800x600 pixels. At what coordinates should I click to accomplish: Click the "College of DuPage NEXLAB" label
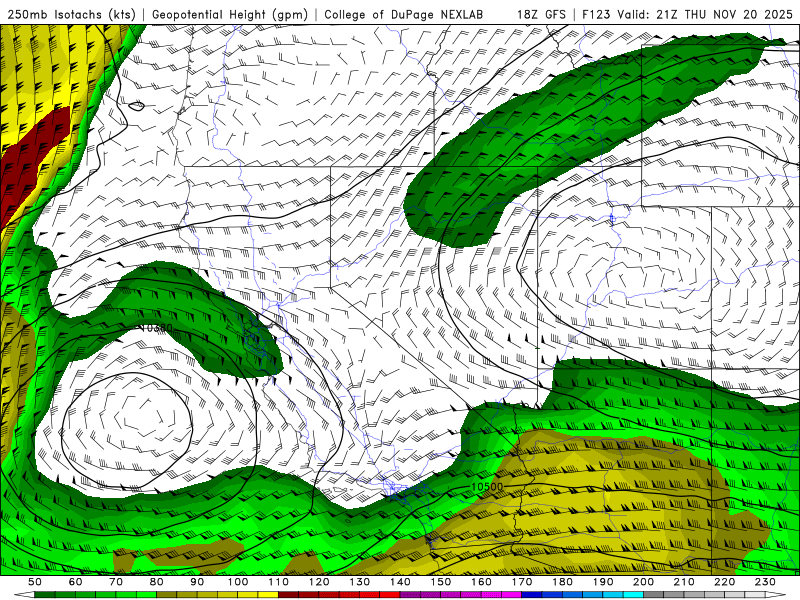(x=404, y=15)
